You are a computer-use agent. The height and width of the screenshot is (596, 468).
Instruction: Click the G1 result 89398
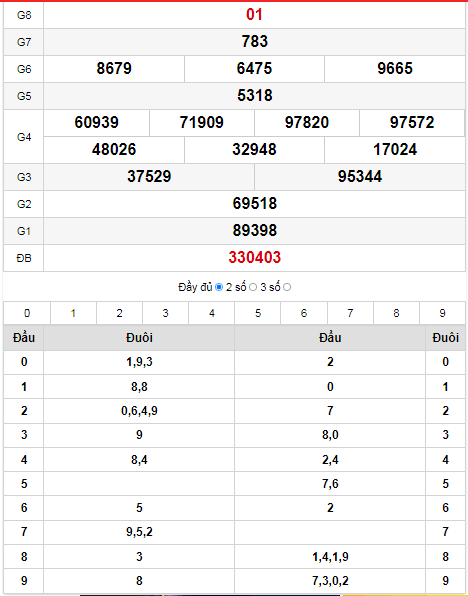pyautogui.click(x=255, y=231)
